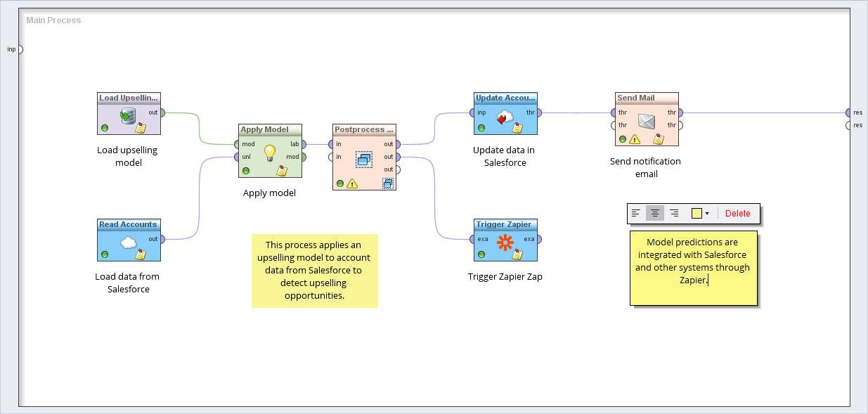Click the Main Process breadcrumb label
This screenshot has width=868, height=414.
(x=53, y=20)
